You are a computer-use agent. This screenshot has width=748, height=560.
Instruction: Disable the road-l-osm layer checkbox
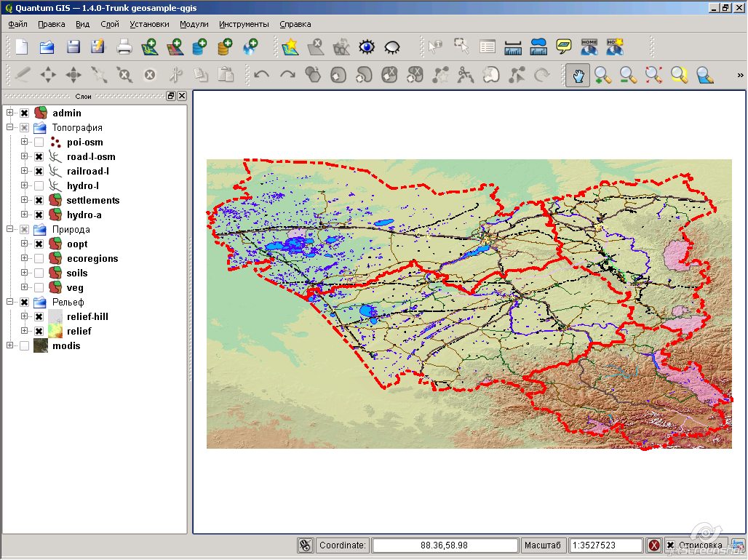(39, 156)
